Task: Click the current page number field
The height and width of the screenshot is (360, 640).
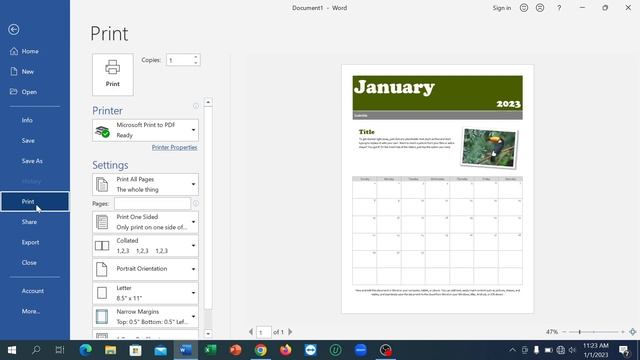Action: 263,332
